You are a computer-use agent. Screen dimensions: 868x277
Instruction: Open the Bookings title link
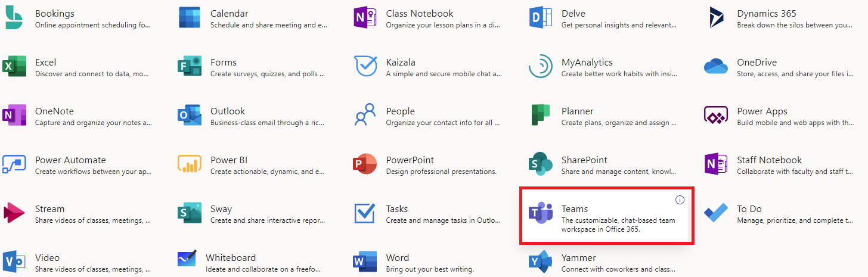click(55, 13)
